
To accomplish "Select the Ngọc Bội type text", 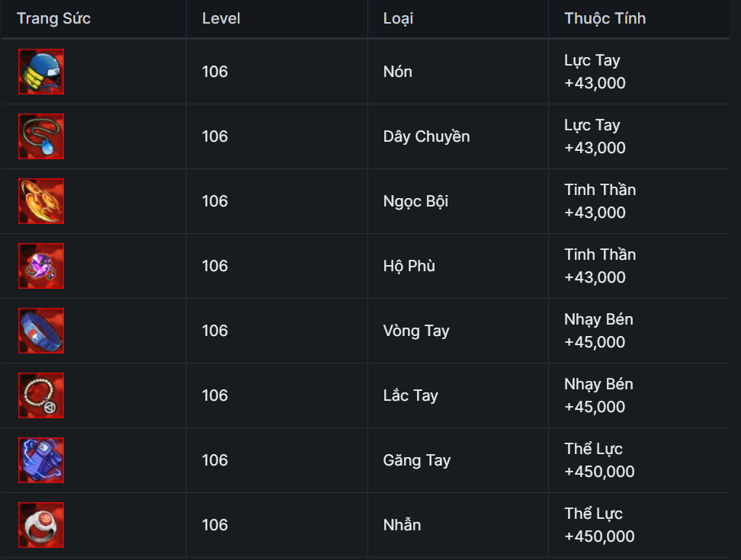I will (415, 201).
